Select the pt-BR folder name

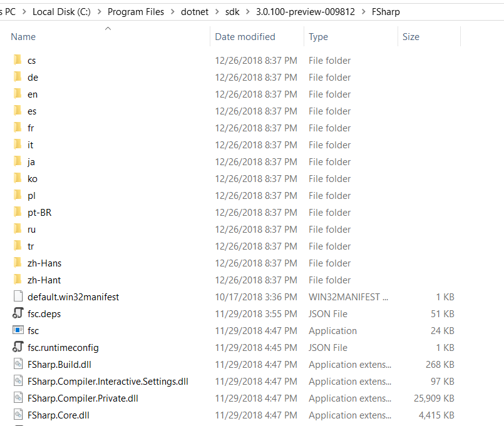pos(39,213)
